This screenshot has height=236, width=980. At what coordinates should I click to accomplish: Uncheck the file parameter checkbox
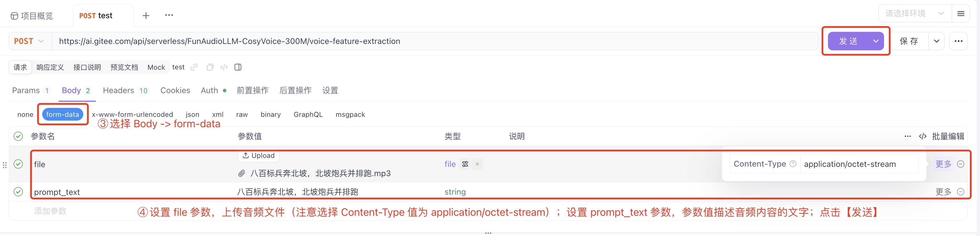pos(18,164)
